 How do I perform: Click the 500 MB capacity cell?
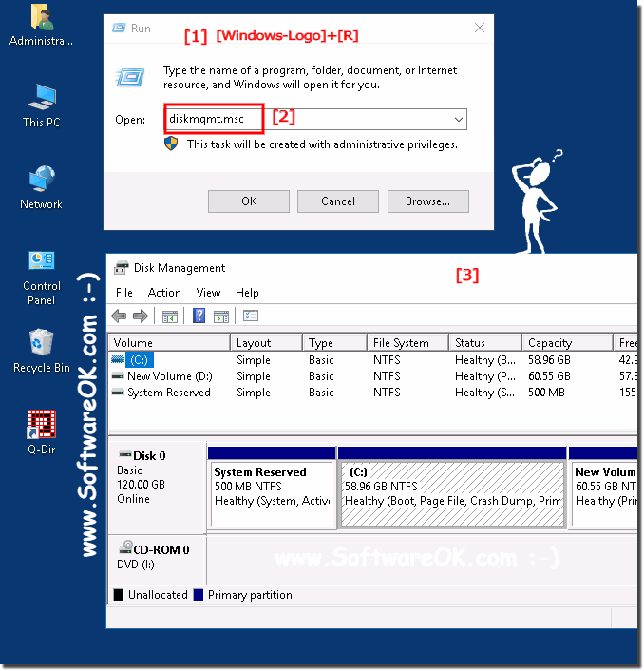546,393
